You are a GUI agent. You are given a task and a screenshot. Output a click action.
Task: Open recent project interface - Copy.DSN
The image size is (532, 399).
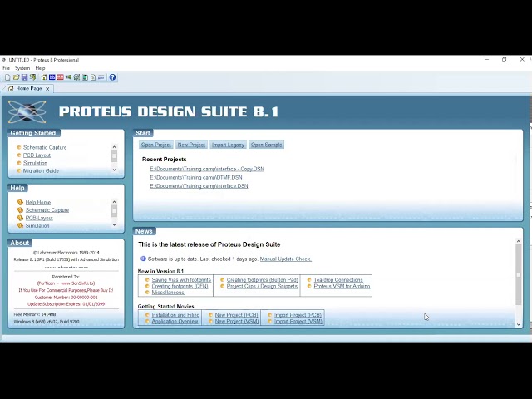click(x=207, y=169)
